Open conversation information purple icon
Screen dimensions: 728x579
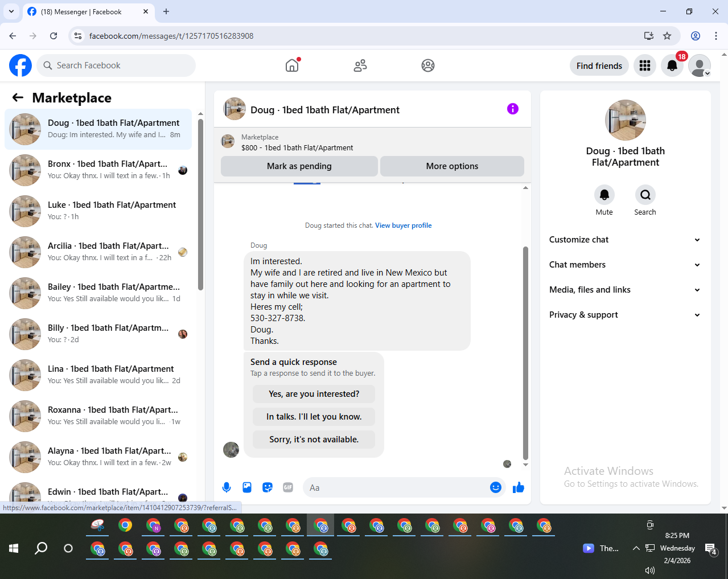click(x=513, y=109)
